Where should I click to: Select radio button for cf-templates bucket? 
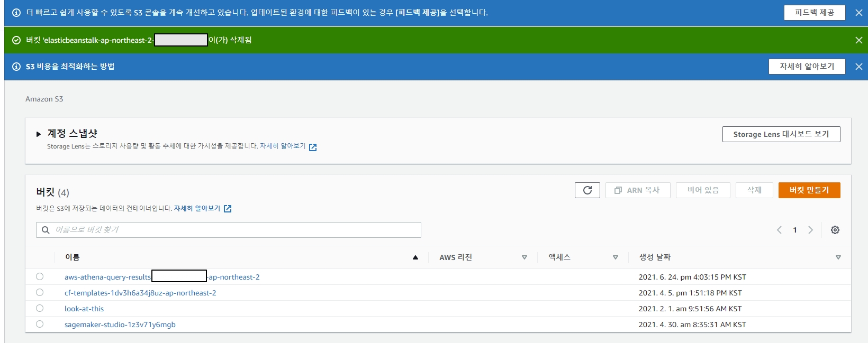click(40, 292)
